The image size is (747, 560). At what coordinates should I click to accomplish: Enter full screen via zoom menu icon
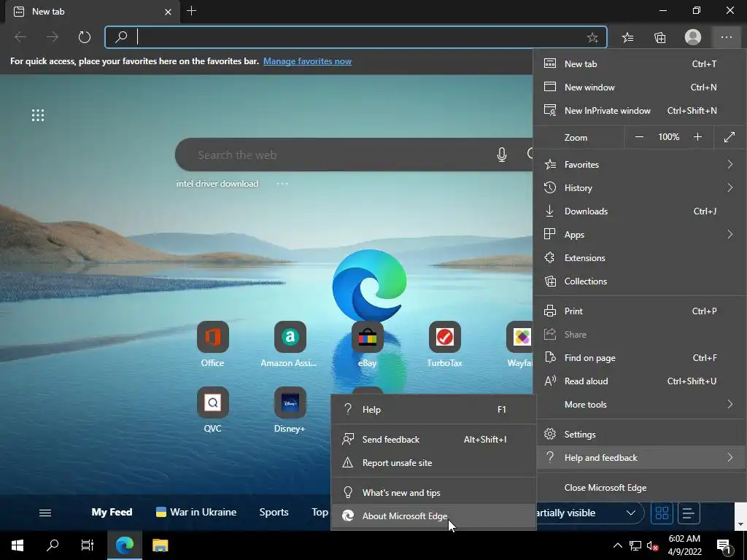(x=729, y=137)
